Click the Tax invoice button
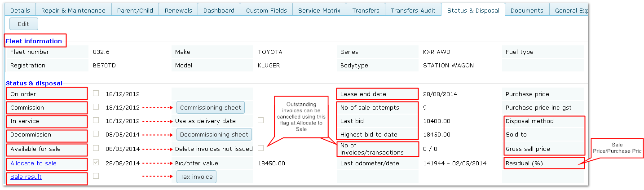The image size is (644, 190). point(196,177)
